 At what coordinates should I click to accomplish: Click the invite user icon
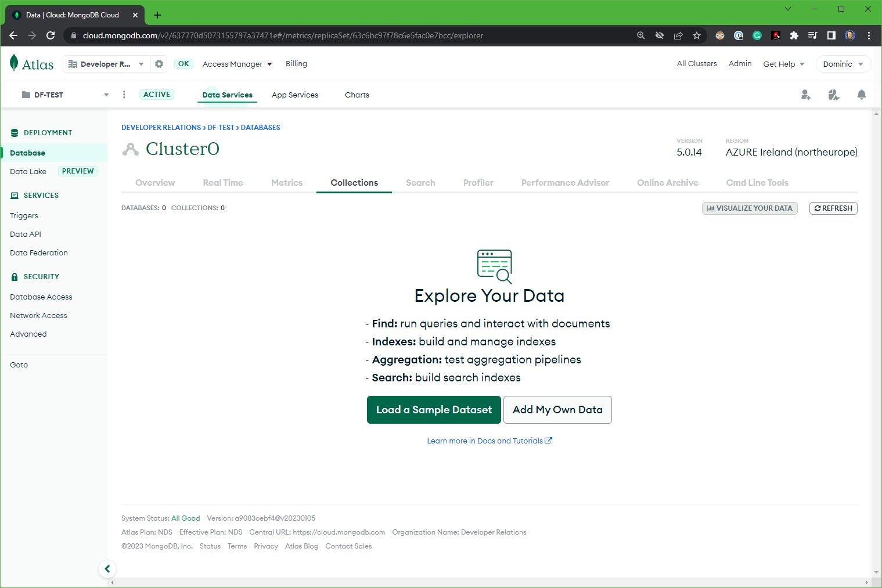pos(806,94)
